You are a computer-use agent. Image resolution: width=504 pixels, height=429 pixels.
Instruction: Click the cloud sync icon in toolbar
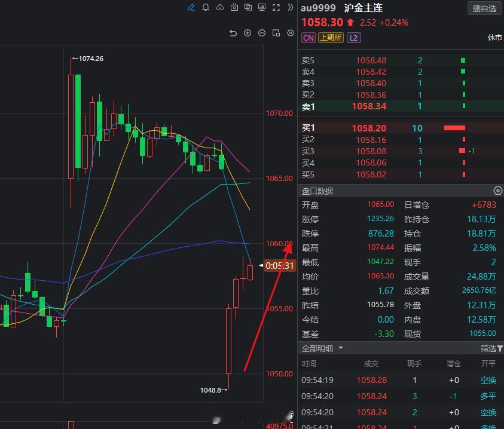[220, 8]
